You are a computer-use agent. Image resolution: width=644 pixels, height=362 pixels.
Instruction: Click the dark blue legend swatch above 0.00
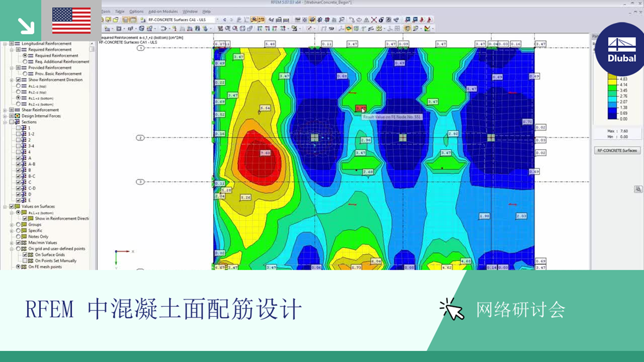click(x=612, y=116)
